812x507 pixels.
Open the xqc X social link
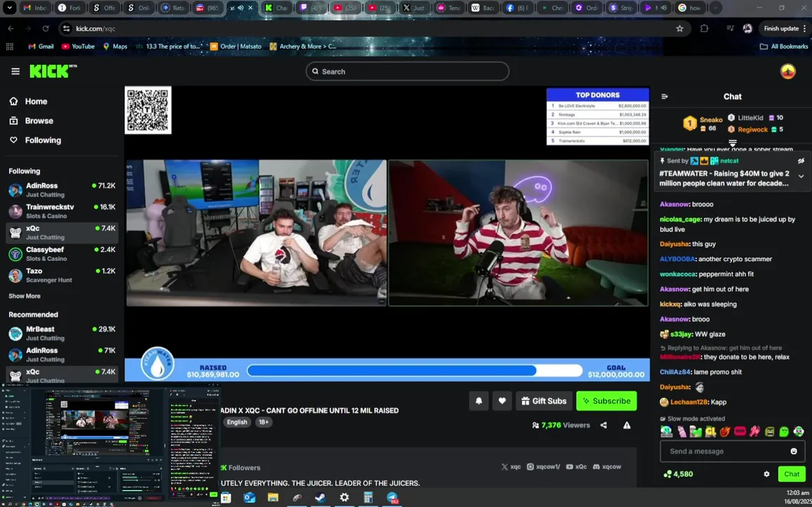point(511,467)
